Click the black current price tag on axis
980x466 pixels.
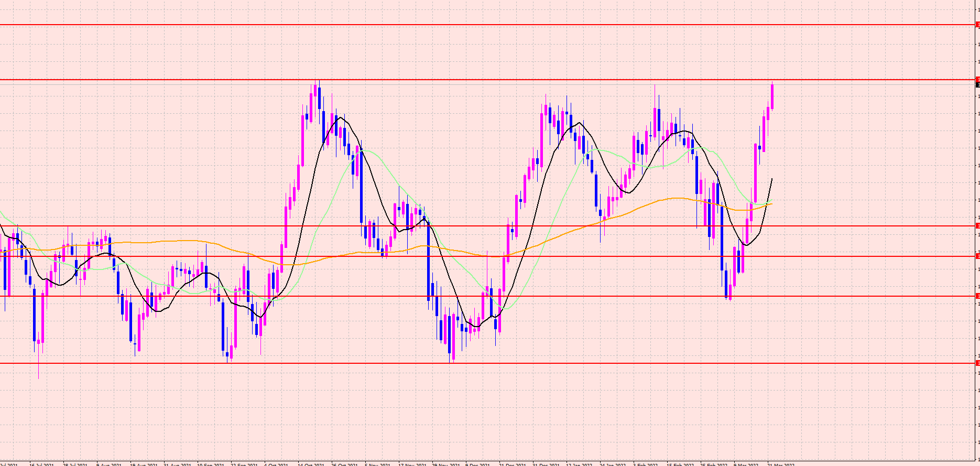click(977, 84)
